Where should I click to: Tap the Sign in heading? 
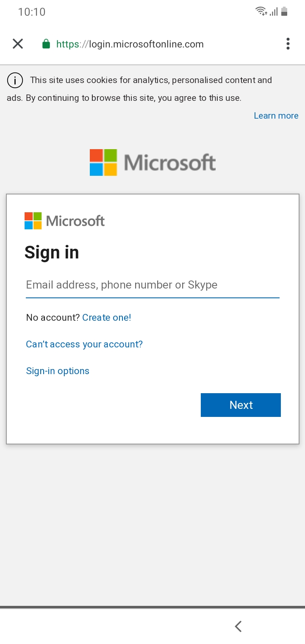point(52,252)
